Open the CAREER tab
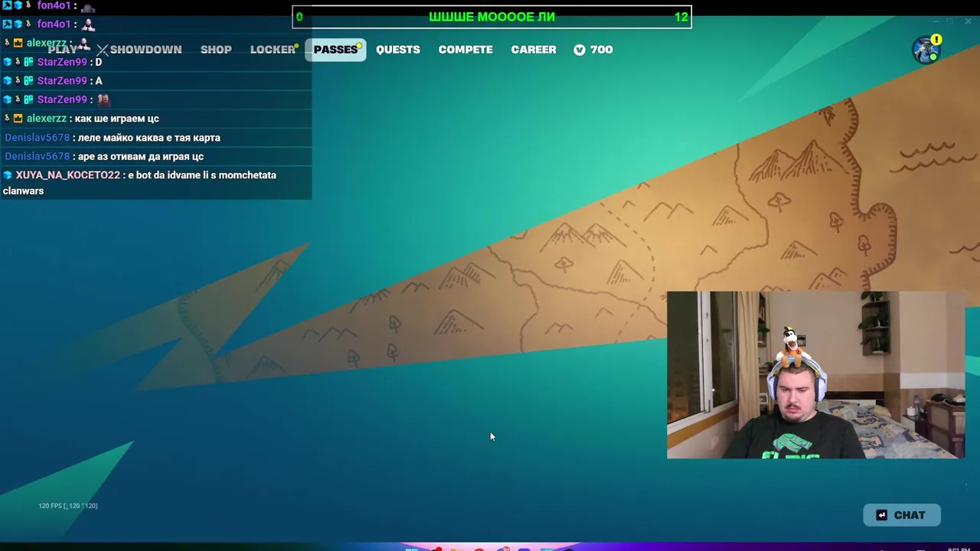This screenshot has height=551, width=980. coord(534,50)
